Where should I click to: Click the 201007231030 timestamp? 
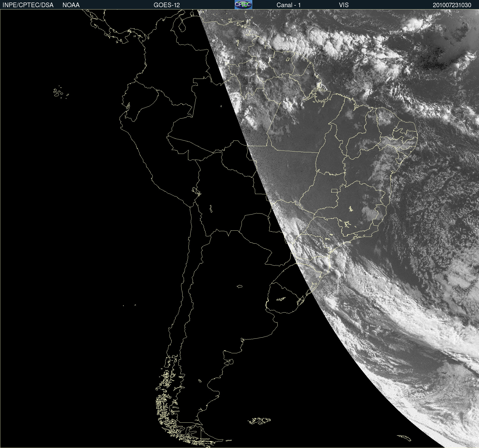pos(452,5)
